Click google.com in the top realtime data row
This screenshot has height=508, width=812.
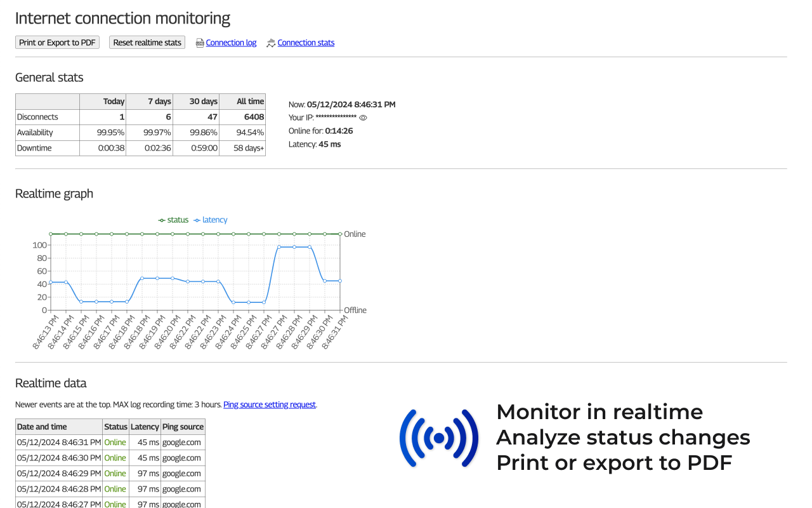point(181,442)
